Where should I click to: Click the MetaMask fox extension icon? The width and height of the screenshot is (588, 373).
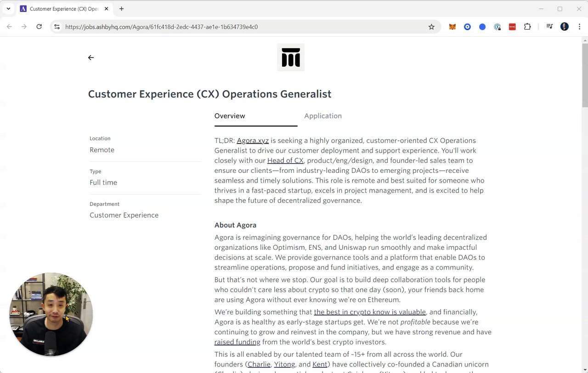point(452,27)
